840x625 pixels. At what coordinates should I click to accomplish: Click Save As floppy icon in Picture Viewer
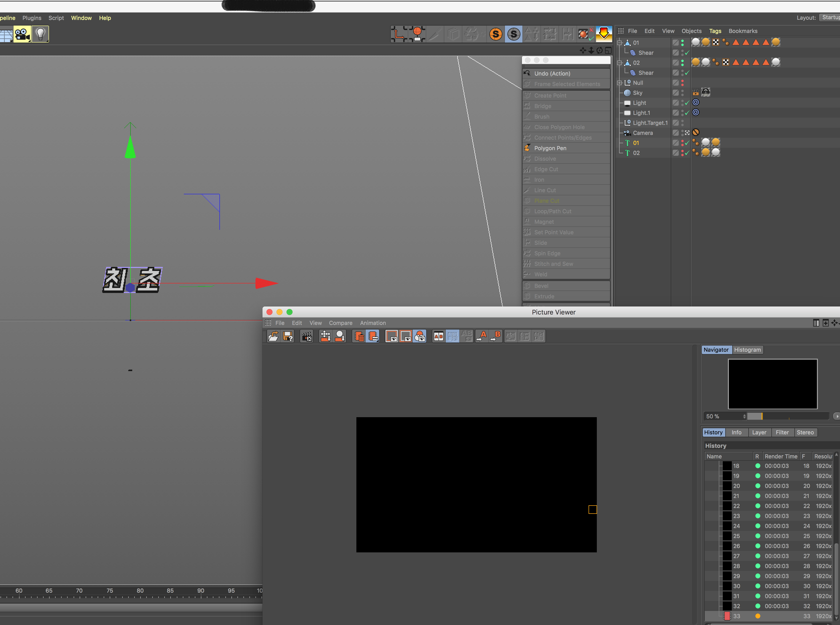click(288, 336)
